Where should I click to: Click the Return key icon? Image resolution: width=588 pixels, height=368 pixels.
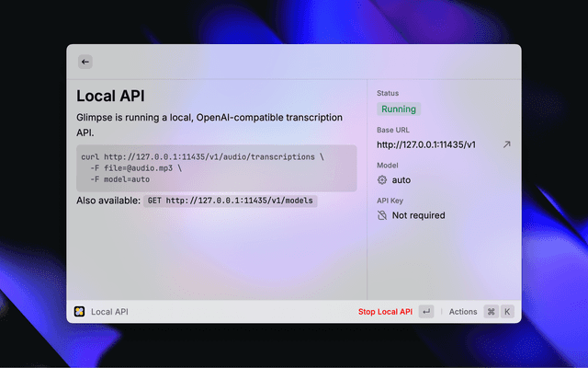[426, 311]
